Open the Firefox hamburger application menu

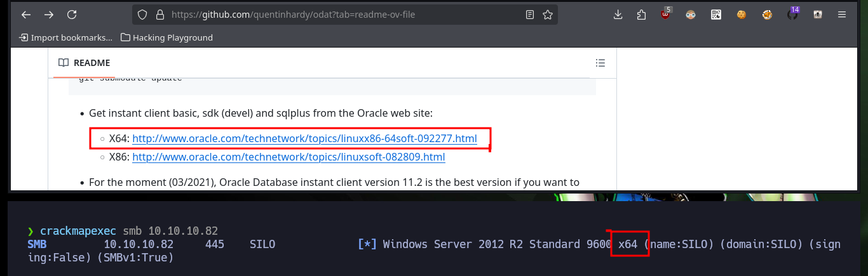tap(842, 14)
